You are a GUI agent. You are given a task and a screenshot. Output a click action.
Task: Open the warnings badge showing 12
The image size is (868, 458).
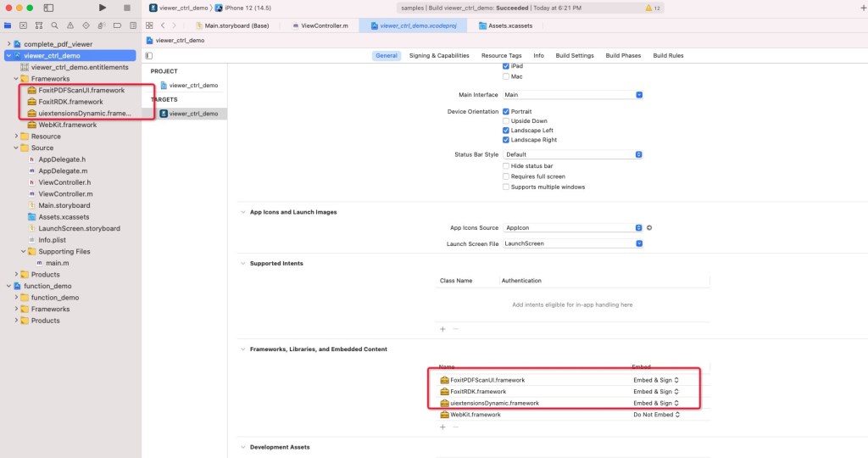[653, 8]
